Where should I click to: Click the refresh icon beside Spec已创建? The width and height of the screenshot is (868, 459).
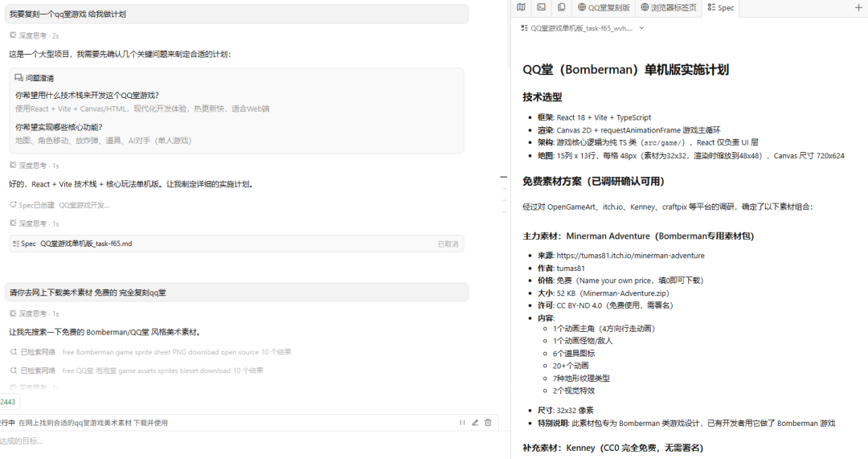pyautogui.click(x=14, y=205)
